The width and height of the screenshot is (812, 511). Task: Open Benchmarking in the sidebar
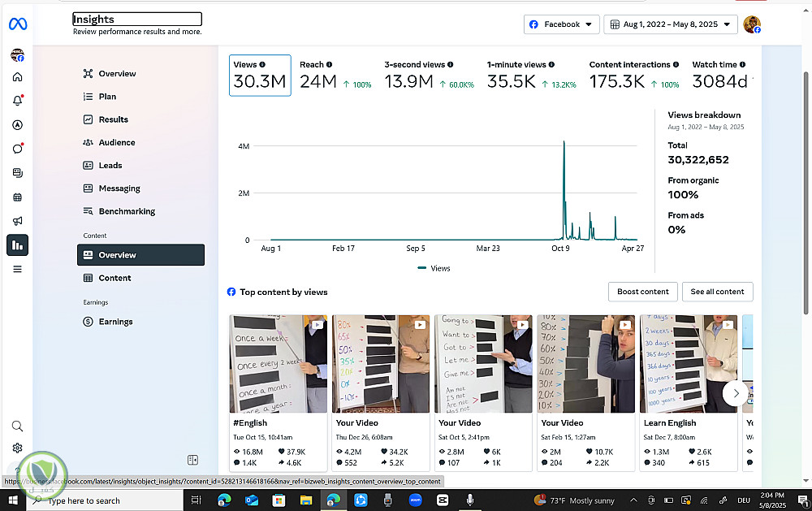point(127,211)
